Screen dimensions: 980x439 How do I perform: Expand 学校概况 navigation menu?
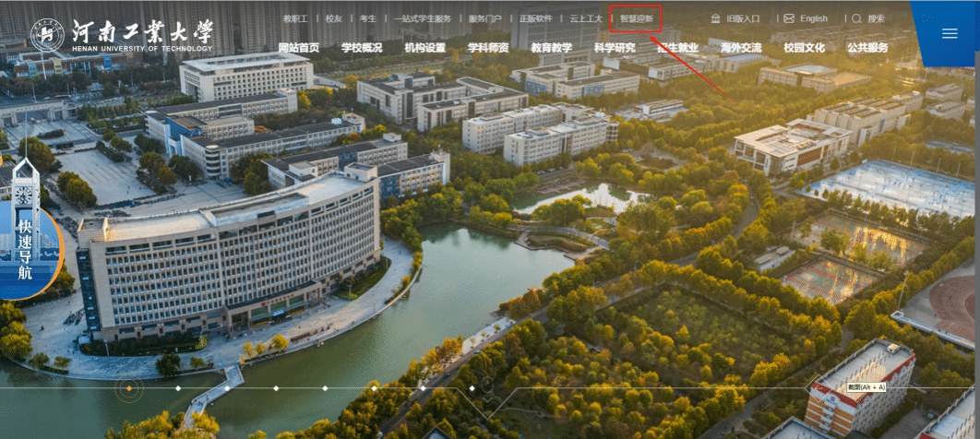click(x=361, y=48)
